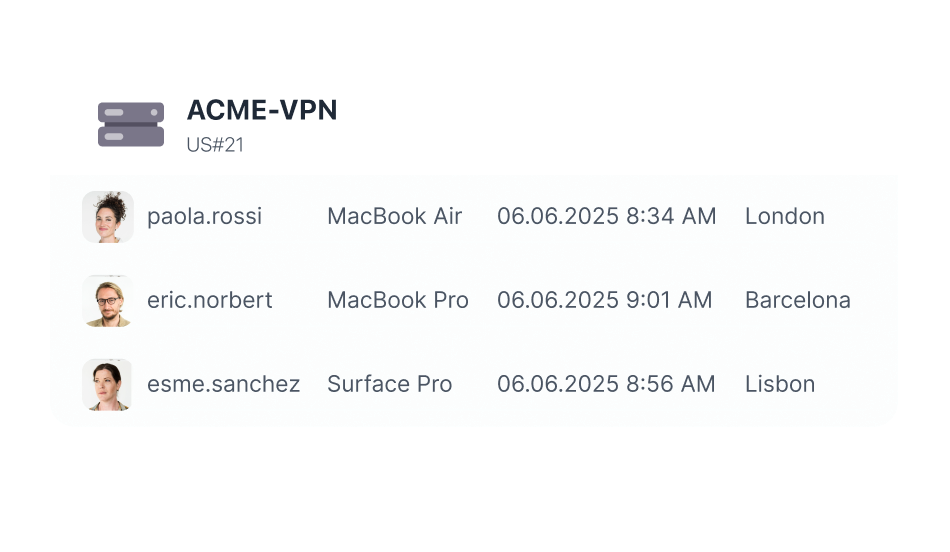Click the US#21 server label

215,145
